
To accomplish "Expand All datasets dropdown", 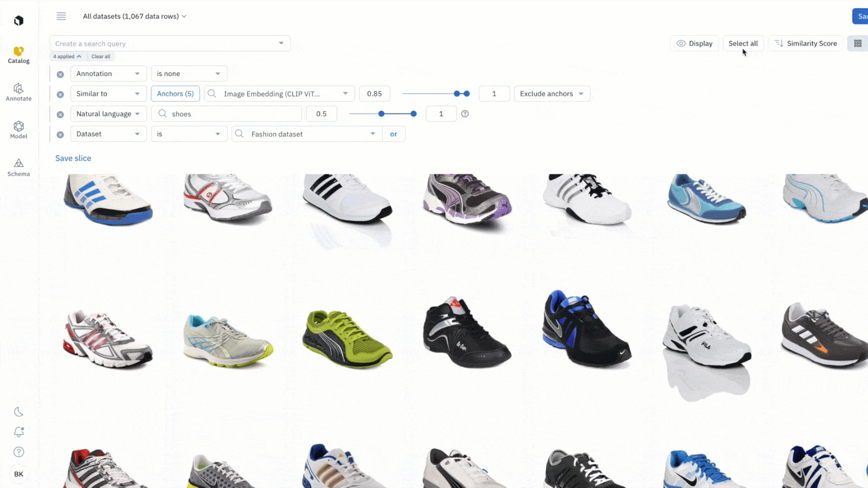I will point(134,16).
